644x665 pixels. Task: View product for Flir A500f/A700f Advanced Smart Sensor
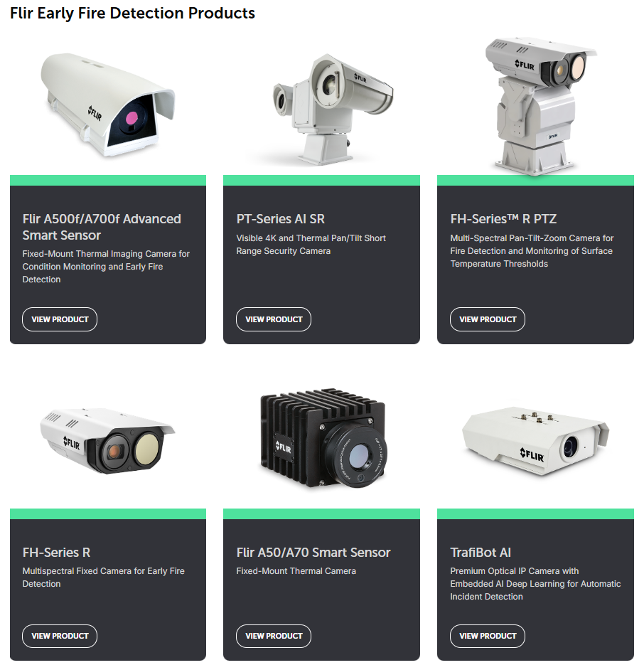[x=60, y=319]
